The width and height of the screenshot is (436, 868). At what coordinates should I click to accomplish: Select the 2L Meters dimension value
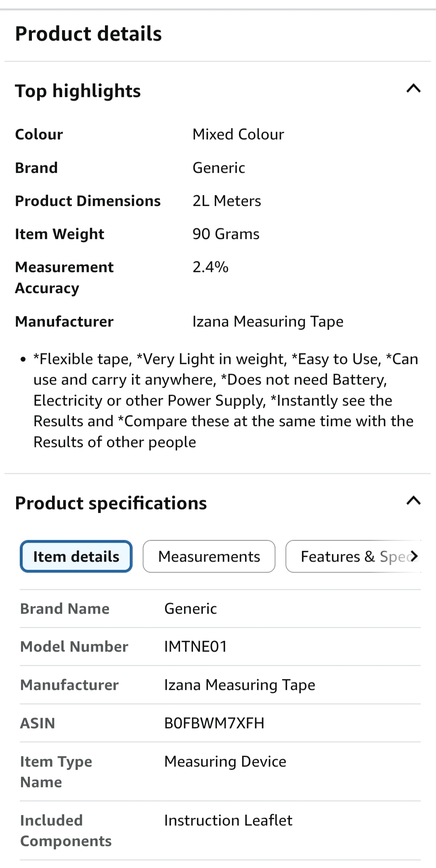tap(226, 201)
